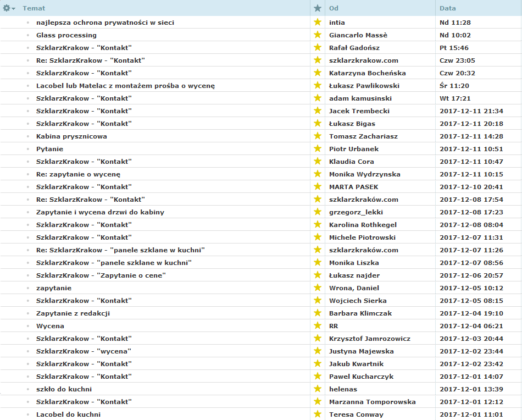Toggle star on Tomasz Zachariasz message
This screenshot has width=522, height=420.
318,136
